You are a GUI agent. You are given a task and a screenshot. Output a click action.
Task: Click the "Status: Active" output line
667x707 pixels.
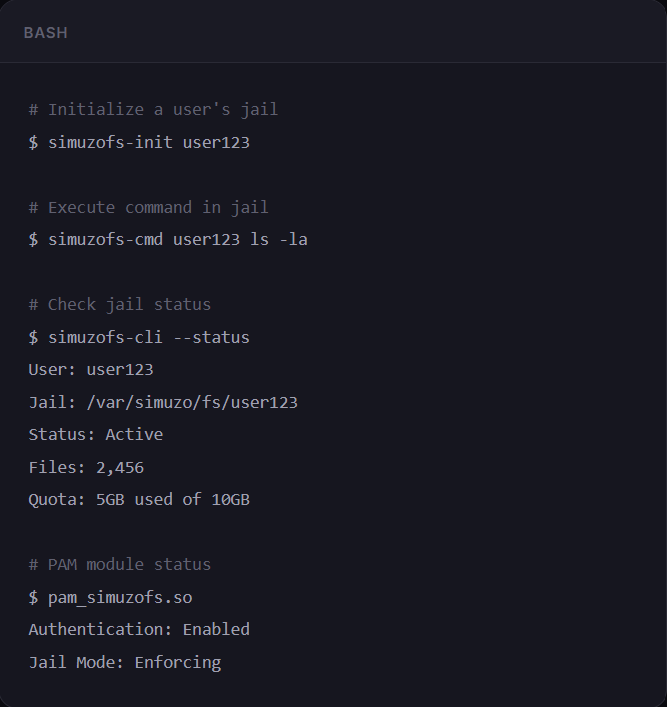pyautogui.click(x=96, y=435)
